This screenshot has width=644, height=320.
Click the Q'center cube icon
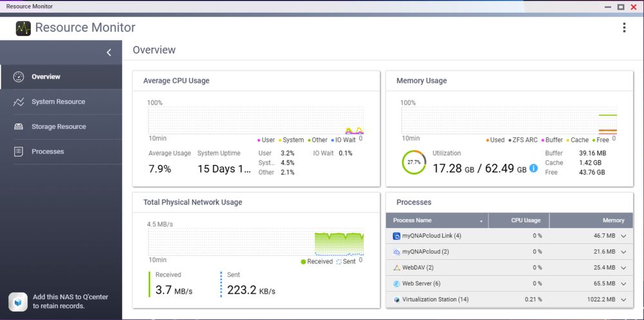pos(17,301)
